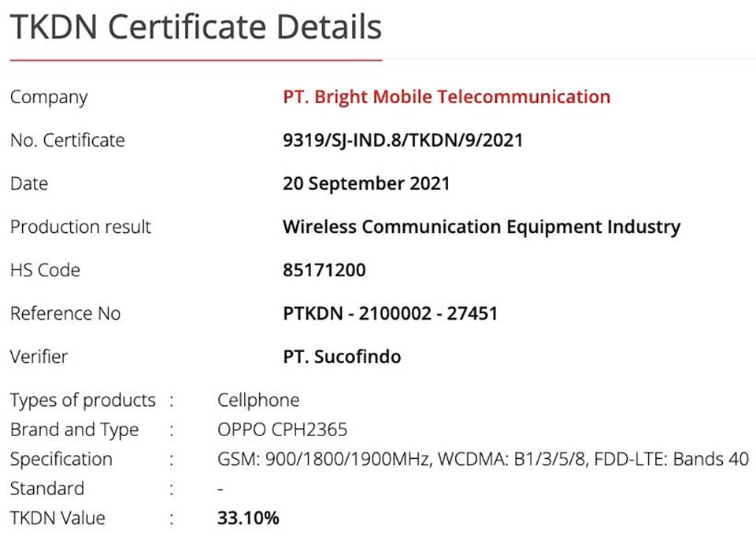Click the Specification label
This screenshot has height=540, width=756.
[61, 460]
